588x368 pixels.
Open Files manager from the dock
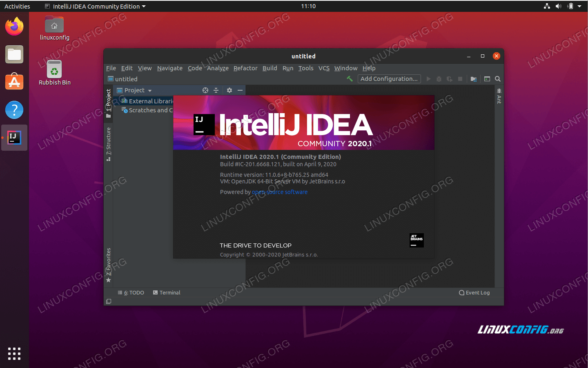[x=14, y=54]
